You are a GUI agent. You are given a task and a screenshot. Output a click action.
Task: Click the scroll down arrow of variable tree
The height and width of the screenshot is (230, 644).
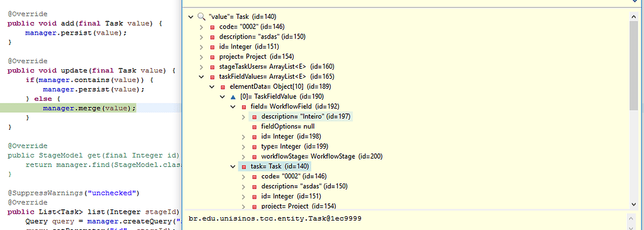click(633, 204)
